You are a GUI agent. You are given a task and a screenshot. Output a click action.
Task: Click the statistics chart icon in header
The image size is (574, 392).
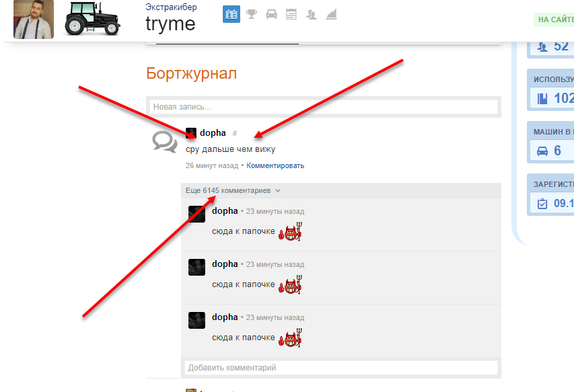point(331,14)
